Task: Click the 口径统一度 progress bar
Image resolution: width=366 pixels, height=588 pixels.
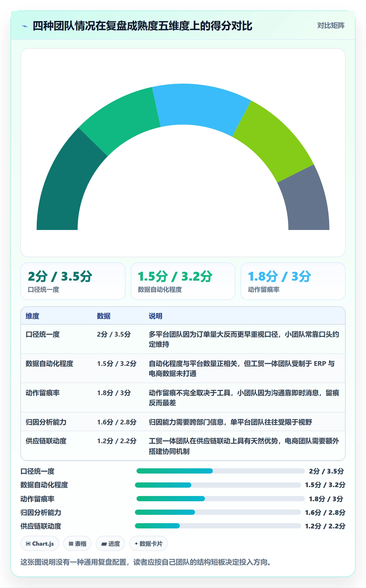Action: tap(220, 471)
